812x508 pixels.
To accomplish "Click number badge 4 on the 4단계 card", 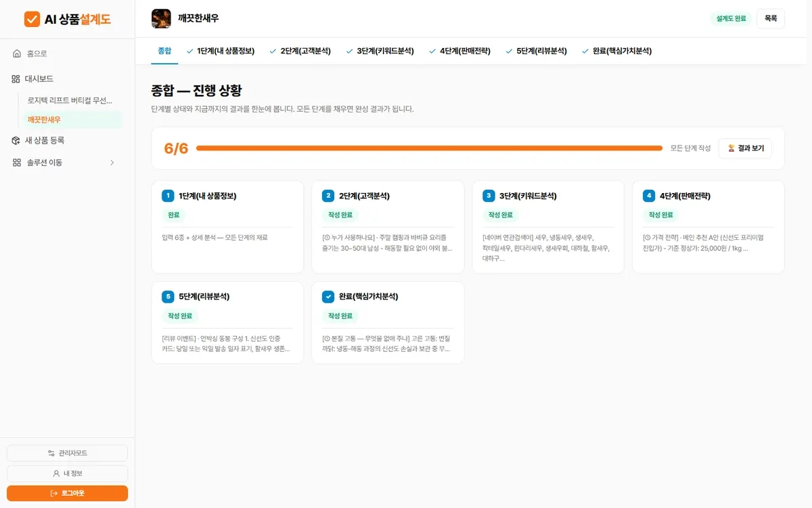I will coord(649,196).
